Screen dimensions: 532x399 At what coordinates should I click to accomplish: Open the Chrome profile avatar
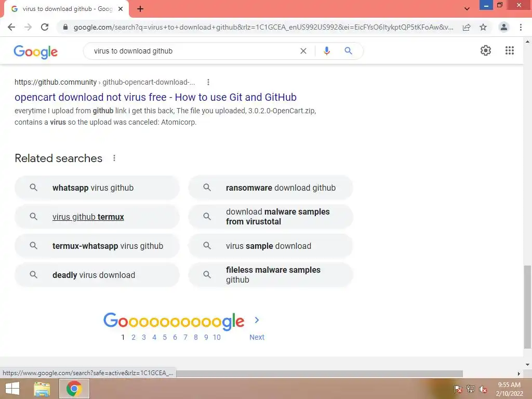[504, 27]
